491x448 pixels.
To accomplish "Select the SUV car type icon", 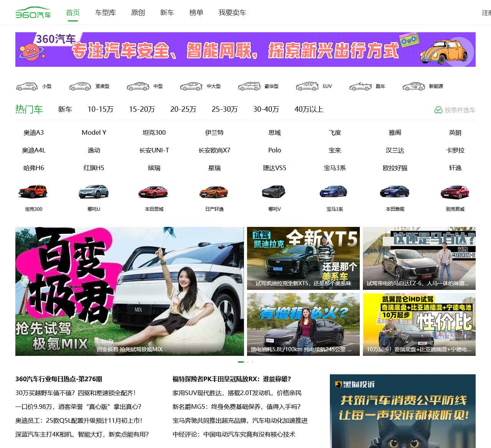I will coord(307,86).
